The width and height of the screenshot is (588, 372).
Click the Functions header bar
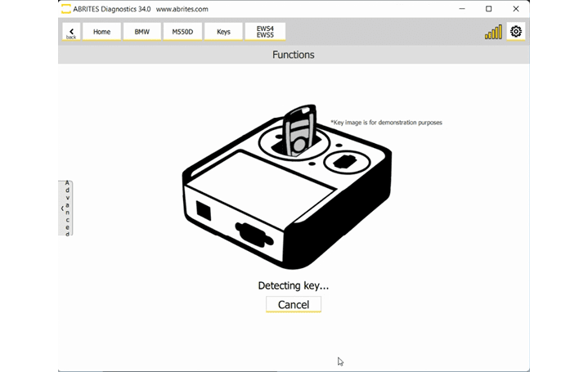coord(293,55)
